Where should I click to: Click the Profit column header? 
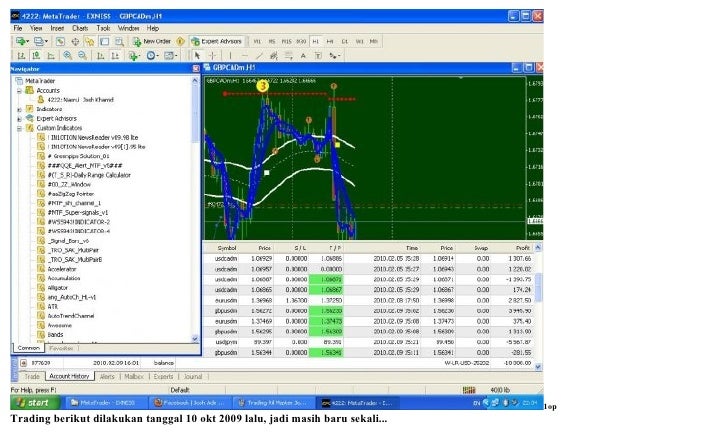[522, 248]
